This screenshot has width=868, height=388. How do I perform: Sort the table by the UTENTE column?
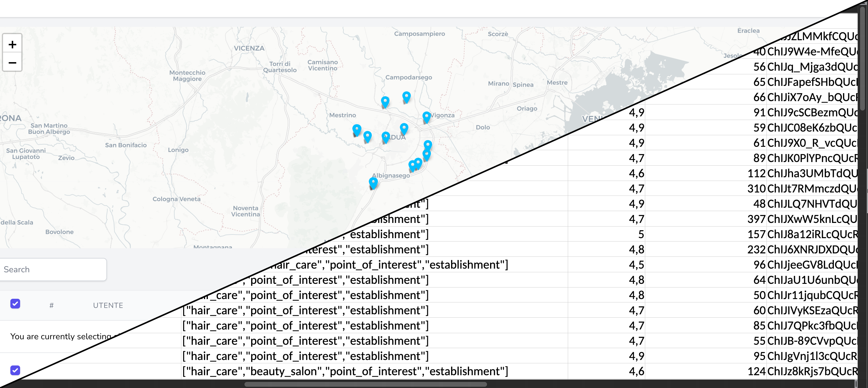point(108,305)
